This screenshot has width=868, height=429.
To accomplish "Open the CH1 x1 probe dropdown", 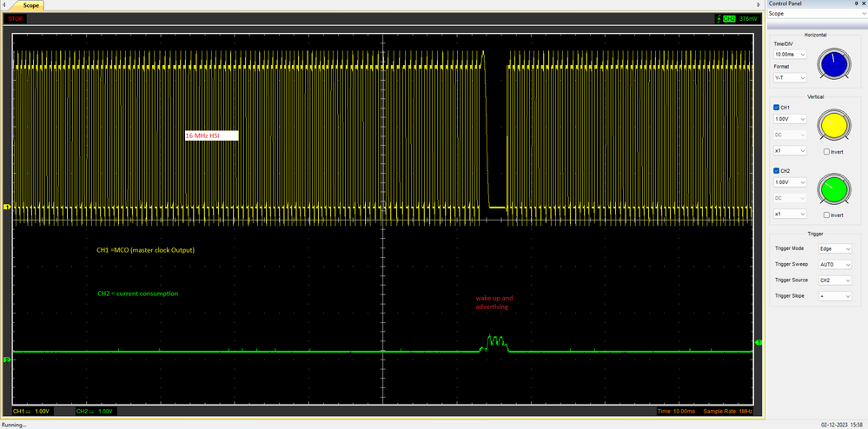I will (x=790, y=150).
